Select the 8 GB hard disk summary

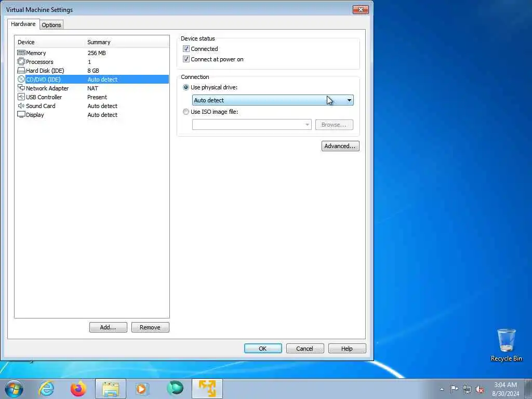pyautogui.click(x=93, y=71)
